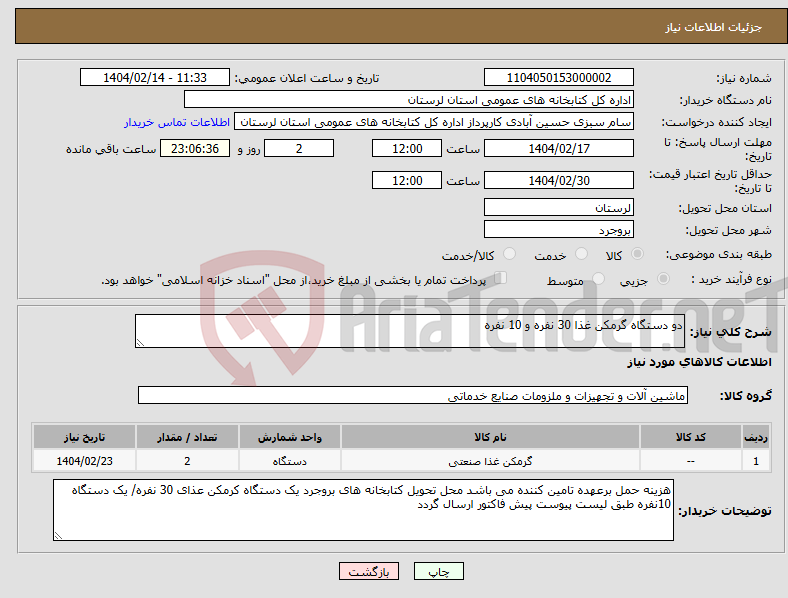Click the واحد شمارش column header

coord(289,437)
